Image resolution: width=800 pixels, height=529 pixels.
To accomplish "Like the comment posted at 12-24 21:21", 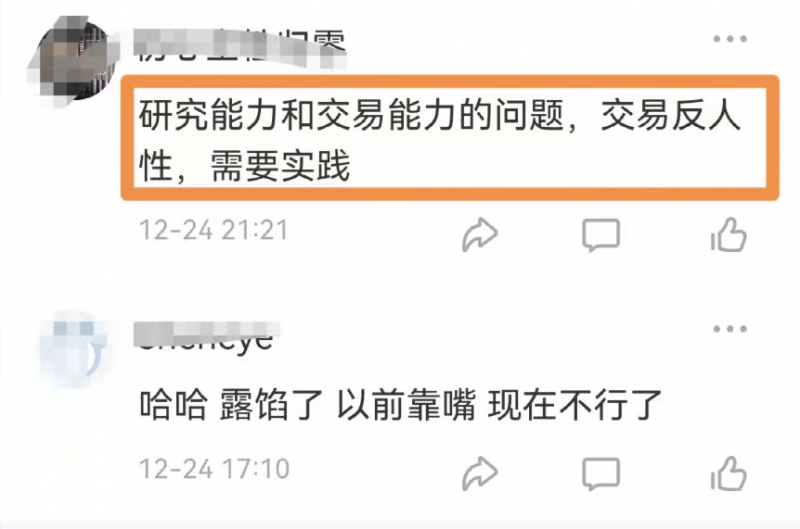I will pyautogui.click(x=729, y=235).
